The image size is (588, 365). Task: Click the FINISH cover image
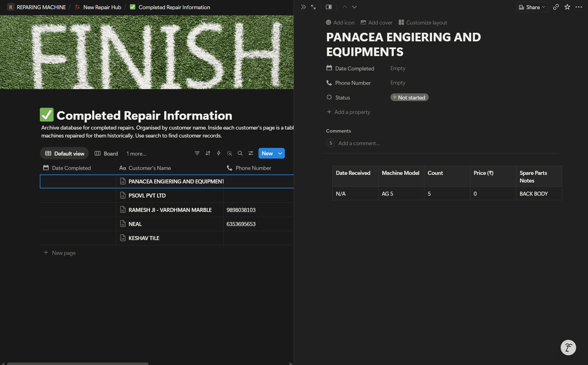147,52
